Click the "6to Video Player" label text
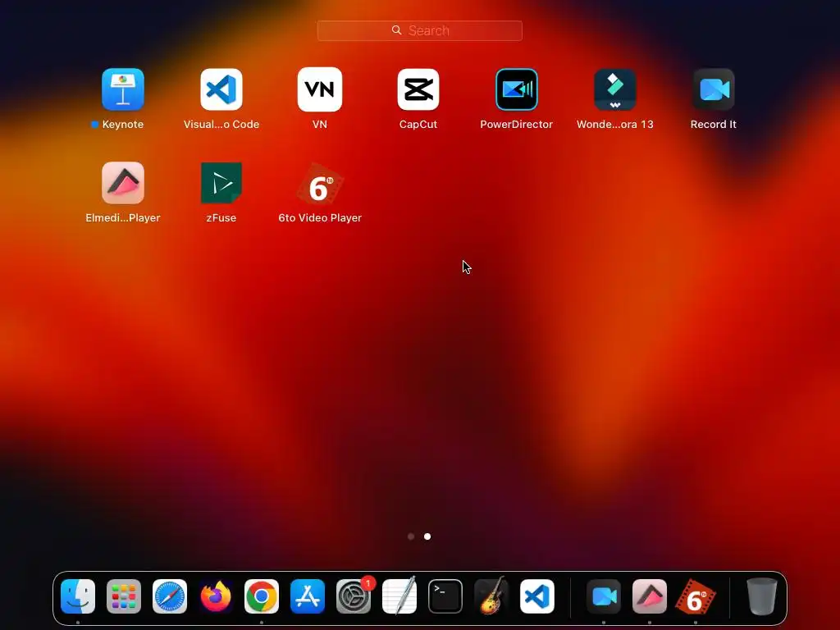Image resolution: width=840 pixels, height=630 pixels. tap(320, 218)
